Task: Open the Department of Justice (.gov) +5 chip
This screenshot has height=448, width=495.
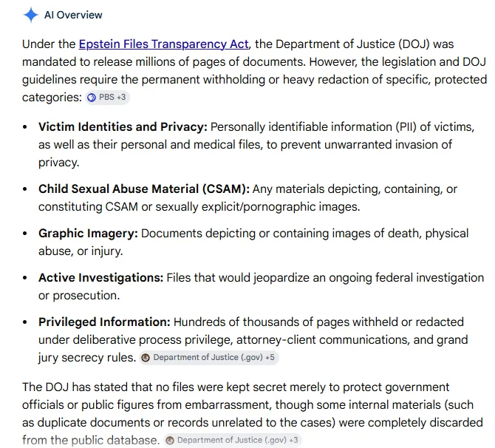Action: [x=208, y=358]
